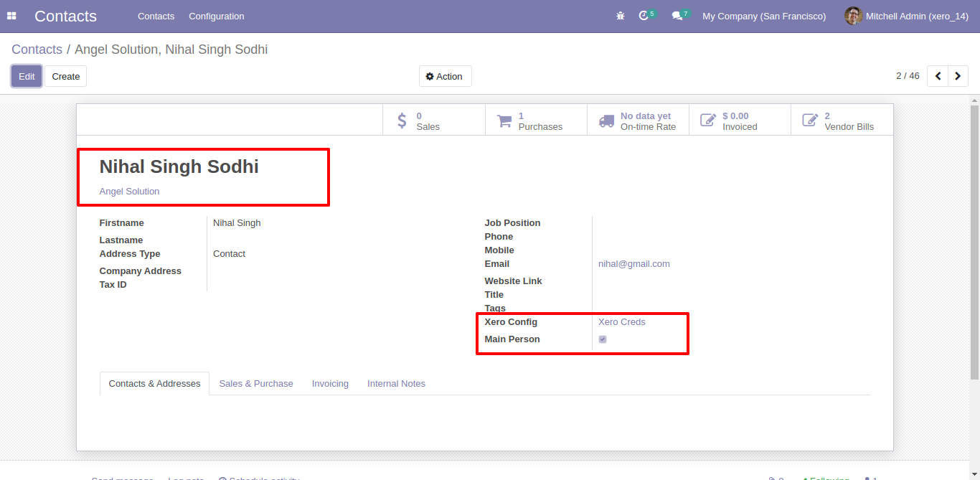
Task: Click the Main Person label
Action: coord(512,339)
